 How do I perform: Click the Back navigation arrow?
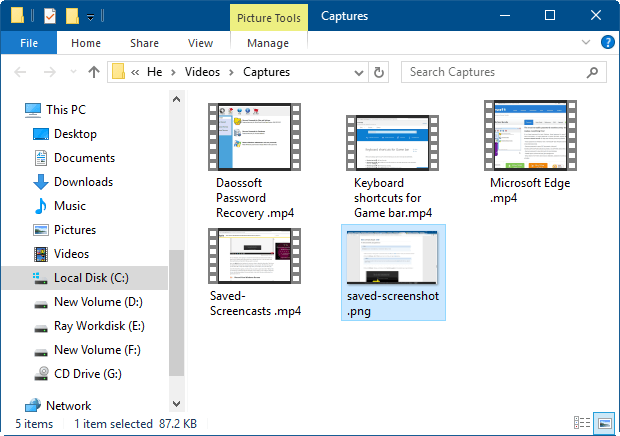pos(22,72)
